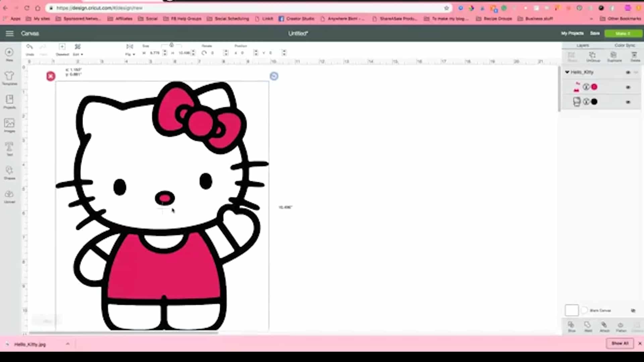Screen dimensions: 644x362
Task: Click the width size input field
Action: tap(155, 53)
